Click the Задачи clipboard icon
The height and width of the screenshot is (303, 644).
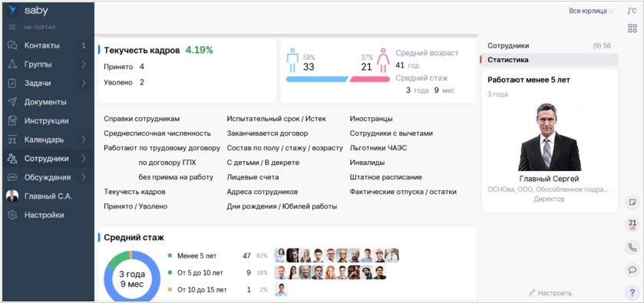coord(12,84)
